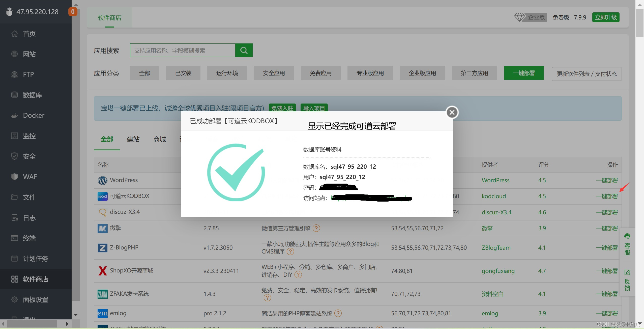Open the 网站 globe icon in sidebar
644x329 pixels.
coord(15,54)
